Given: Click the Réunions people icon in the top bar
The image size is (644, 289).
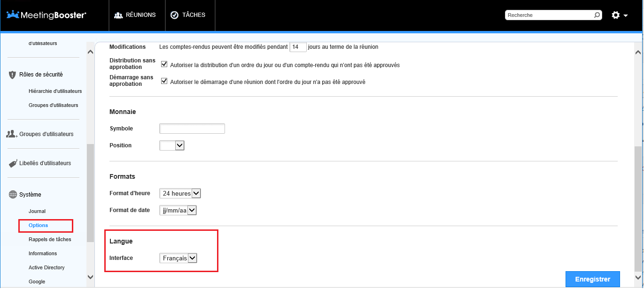Looking at the screenshot, I should point(118,15).
